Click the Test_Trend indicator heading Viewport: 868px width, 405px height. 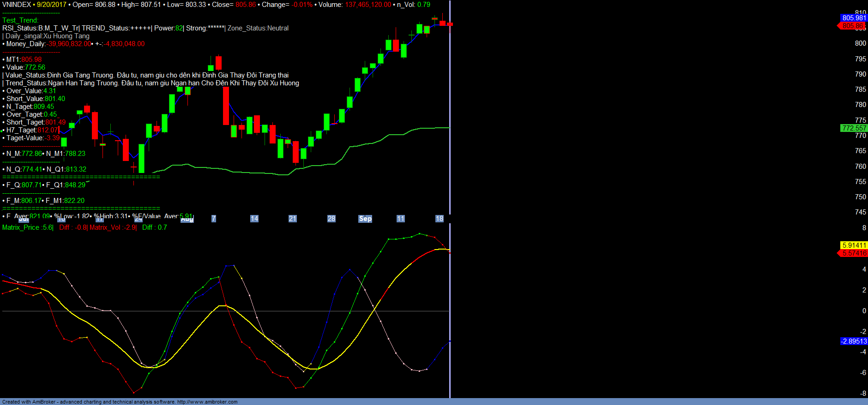click(x=20, y=20)
